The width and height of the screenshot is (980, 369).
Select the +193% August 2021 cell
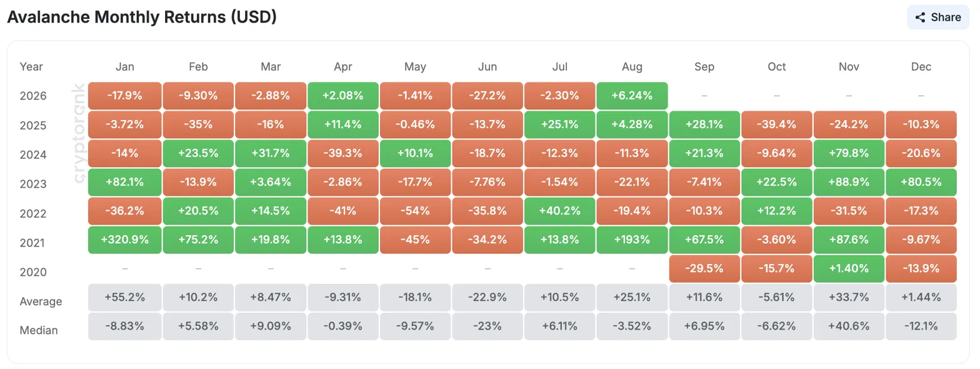point(632,240)
